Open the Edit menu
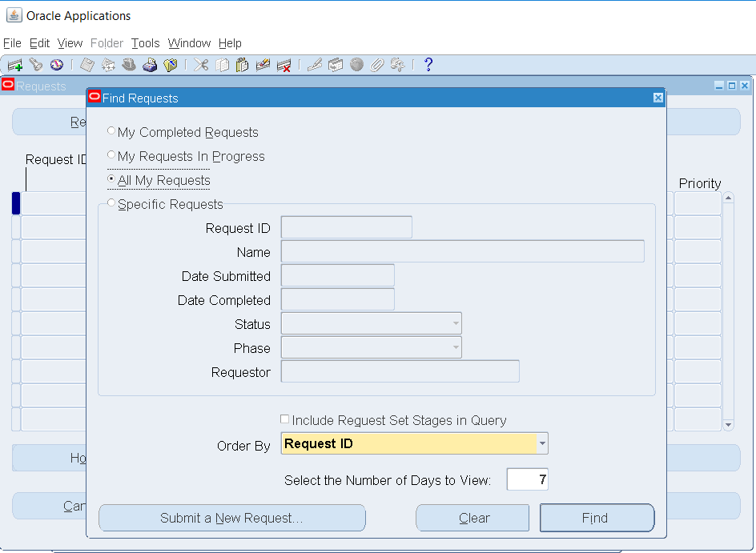Screen dimensions: 756x553 click(39, 43)
